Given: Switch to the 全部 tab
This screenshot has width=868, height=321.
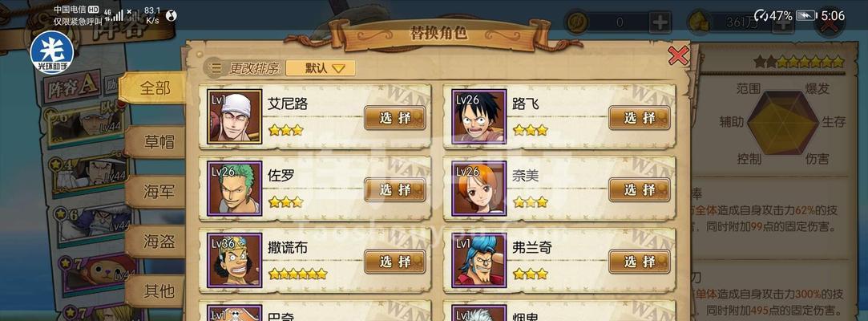Looking at the screenshot, I should click(155, 89).
